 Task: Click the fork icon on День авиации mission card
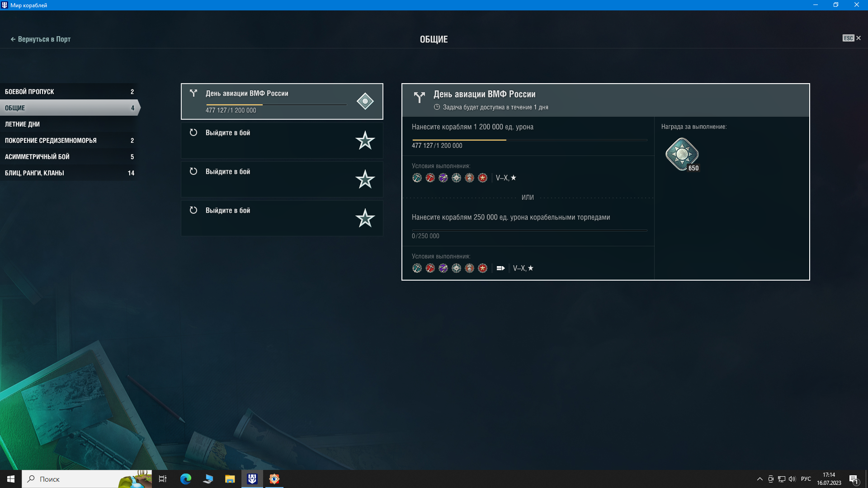tap(193, 93)
